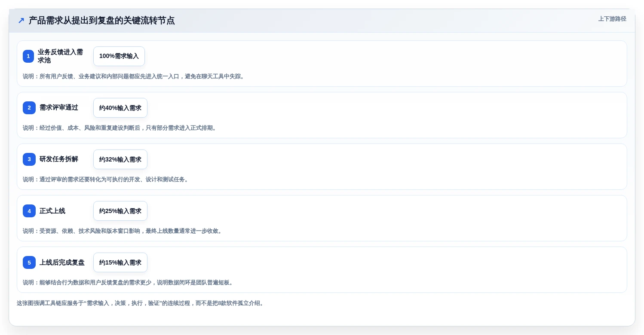Screen dimensions: 644x335
Task: Click step number badge 4
Action: pos(29,211)
